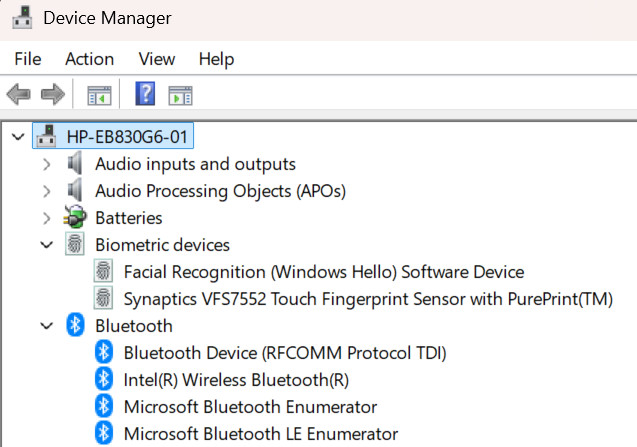Click the Biometric devices fingerprint icon
The width and height of the screenshot is (637, 447).
[x=75, y=244]
